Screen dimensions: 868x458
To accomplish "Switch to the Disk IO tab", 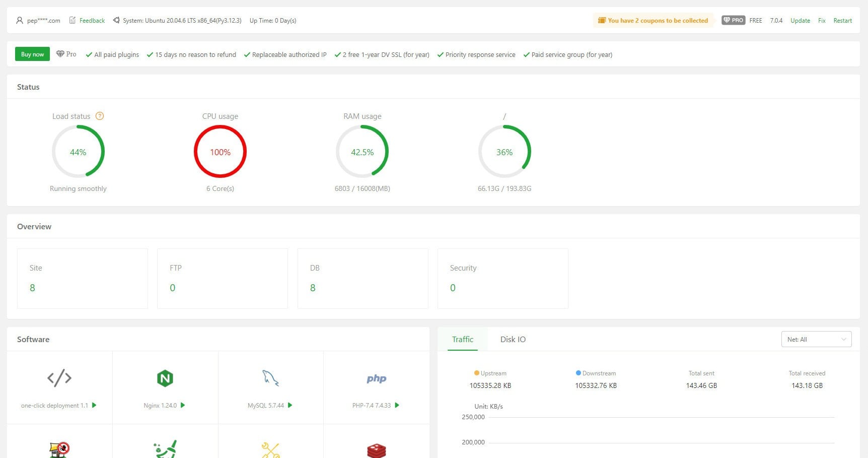I will [x=513, y=339].
